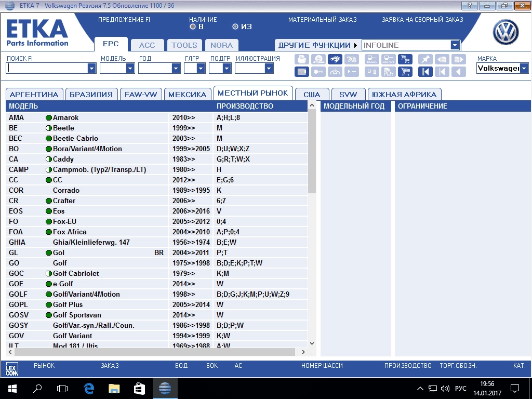
Task: Go to next document page icon
Action: coord(458,59)
